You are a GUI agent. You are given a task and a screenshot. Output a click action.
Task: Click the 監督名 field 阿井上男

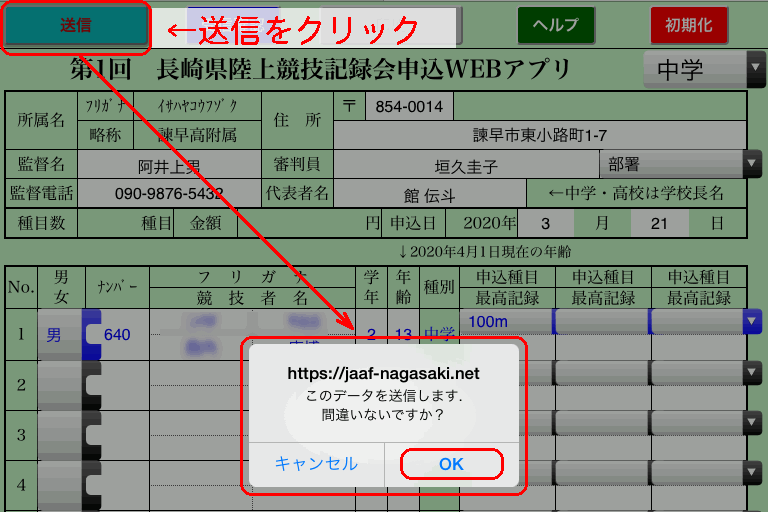169,164
